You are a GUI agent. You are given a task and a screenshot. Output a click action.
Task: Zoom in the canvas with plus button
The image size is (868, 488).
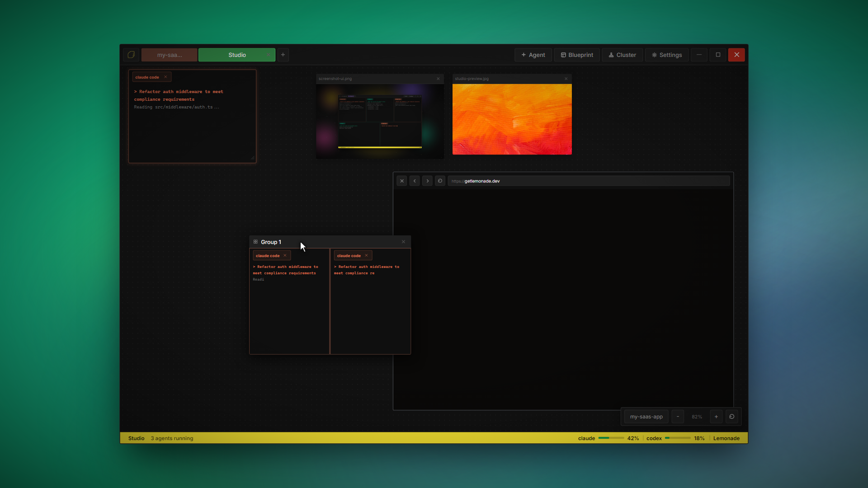click(x=716, y=417)
